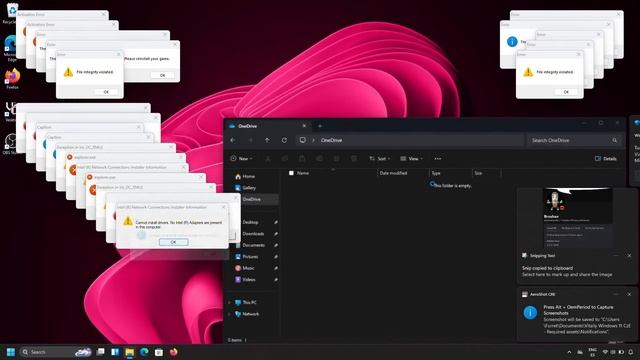The width and height of the screenshot is (640, 360).
Task: Dismiss the AeroShot CRE notification
Action: coord(629,294)
